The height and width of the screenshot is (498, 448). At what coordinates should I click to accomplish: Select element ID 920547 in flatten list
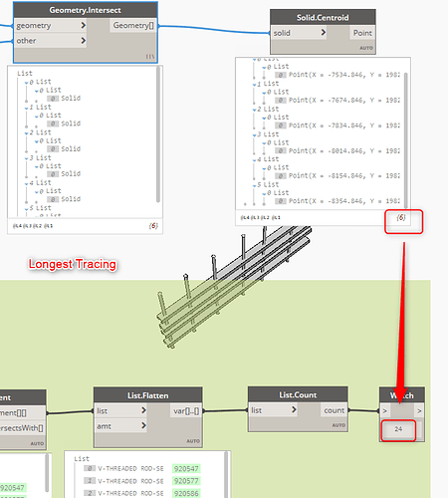click(x=186, y=469)
